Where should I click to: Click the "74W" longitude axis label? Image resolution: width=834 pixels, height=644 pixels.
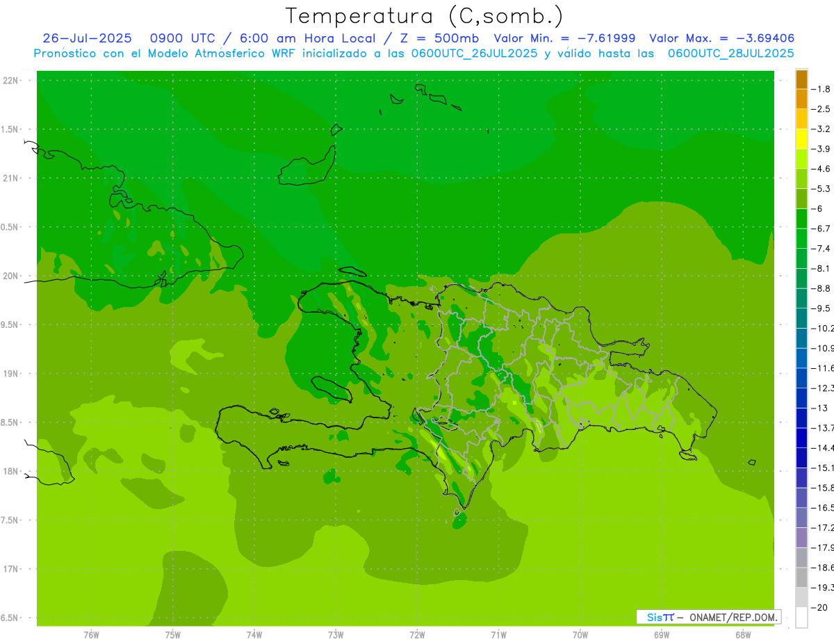(254, 635)
